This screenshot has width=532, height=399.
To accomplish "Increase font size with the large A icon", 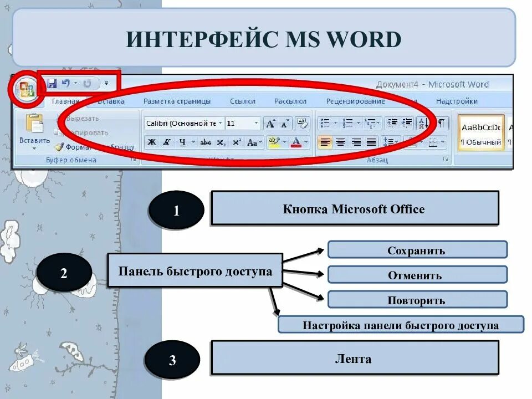I will click(270, 123).
